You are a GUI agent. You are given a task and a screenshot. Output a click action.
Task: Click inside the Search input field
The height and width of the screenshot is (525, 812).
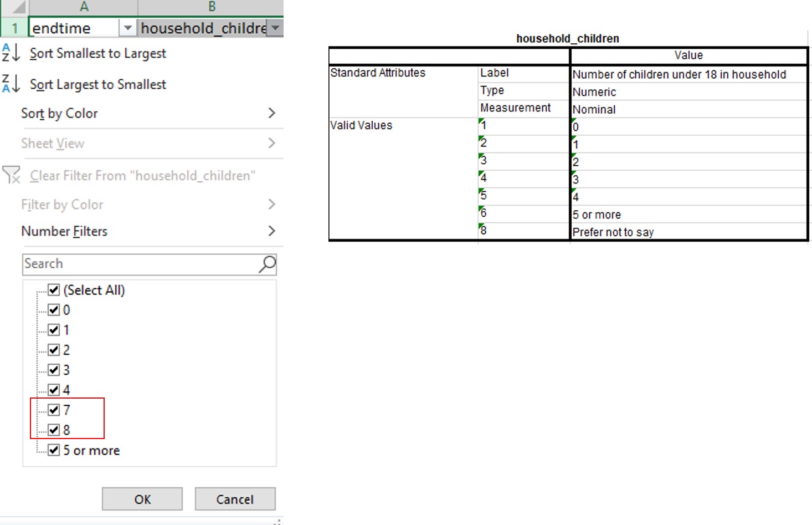tap(138, 264)
